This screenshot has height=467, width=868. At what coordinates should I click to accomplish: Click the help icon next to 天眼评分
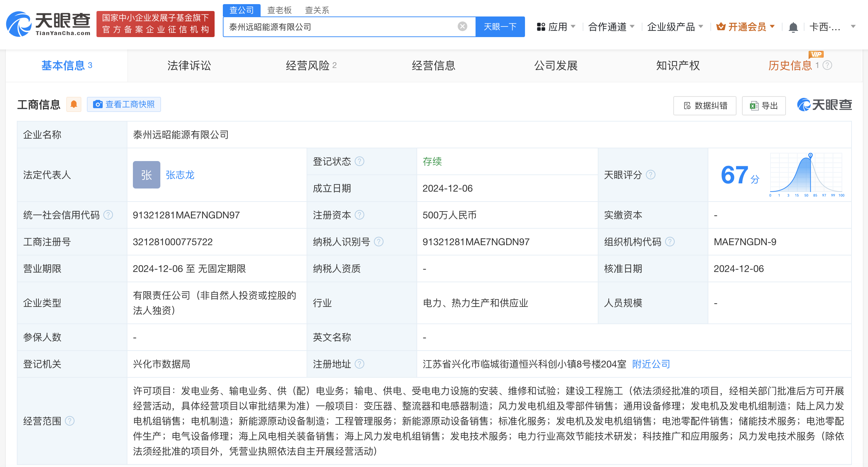pyautogui.click(x=651, y=175)
